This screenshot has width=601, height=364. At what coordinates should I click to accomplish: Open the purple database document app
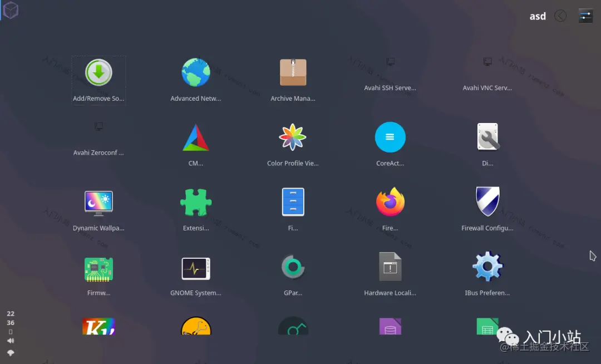click(x=390, y=326)
